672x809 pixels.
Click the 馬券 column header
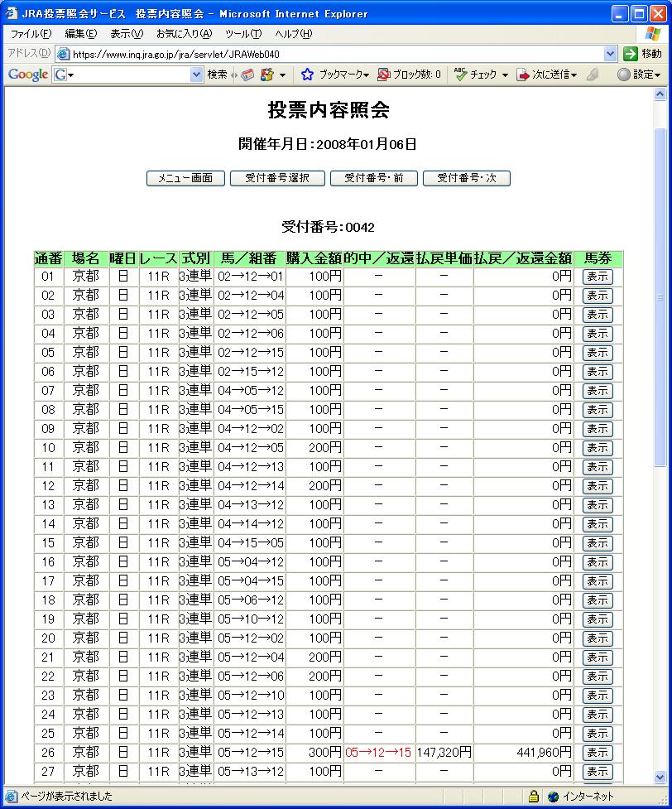click(598, 258)
